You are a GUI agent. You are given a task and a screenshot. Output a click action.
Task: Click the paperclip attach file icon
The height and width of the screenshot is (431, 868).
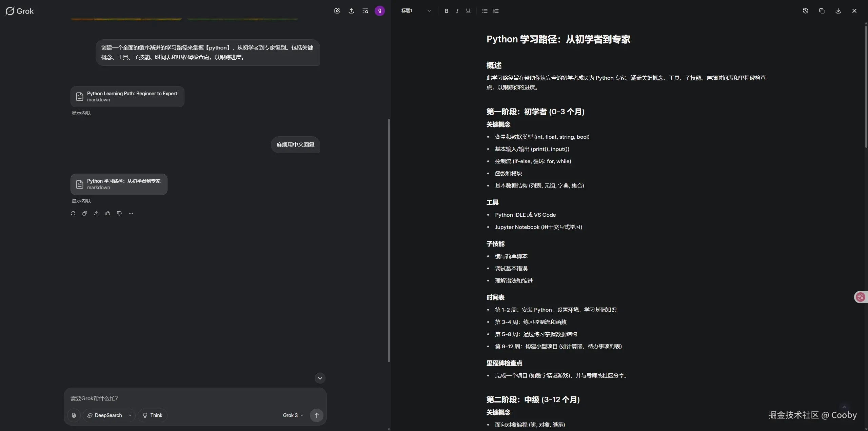pos(74,415)
